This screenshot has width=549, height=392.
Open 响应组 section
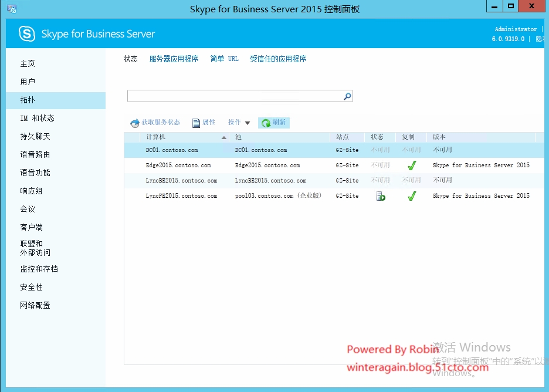point(32,191)
